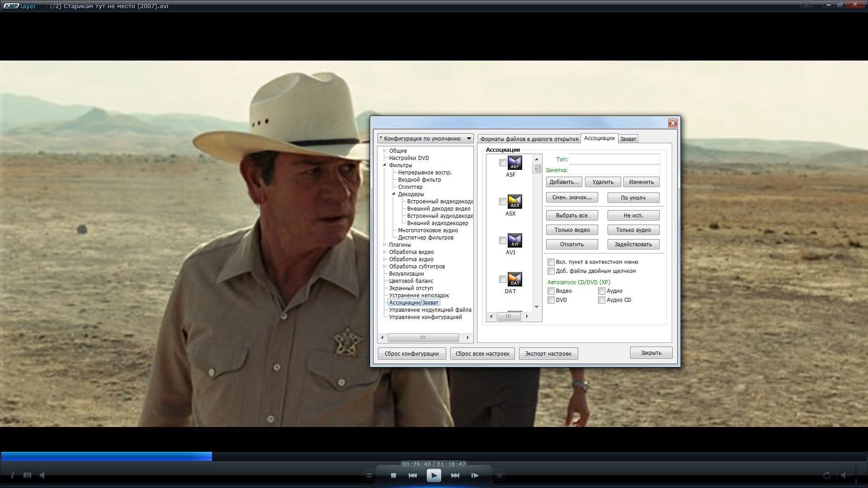868x488 pixels.
Task: Select the 'Ассоциации' tab
Action: [599, 138]
